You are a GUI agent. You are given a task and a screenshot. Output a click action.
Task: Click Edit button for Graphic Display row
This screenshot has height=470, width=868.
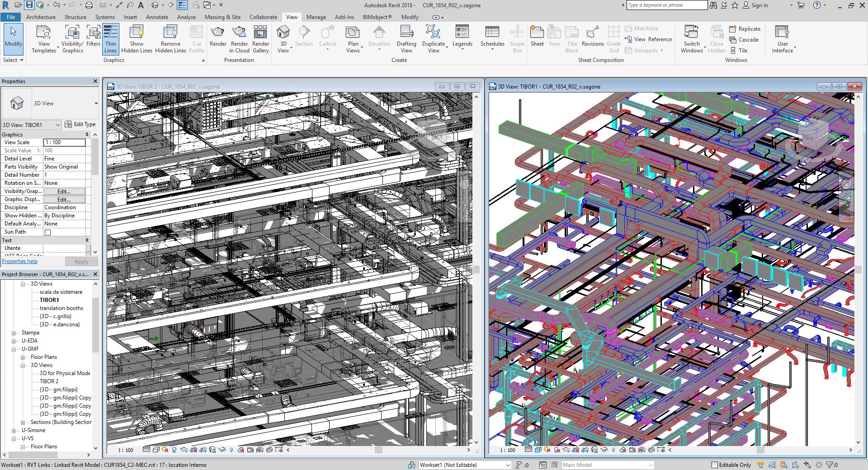click(64, 199)
